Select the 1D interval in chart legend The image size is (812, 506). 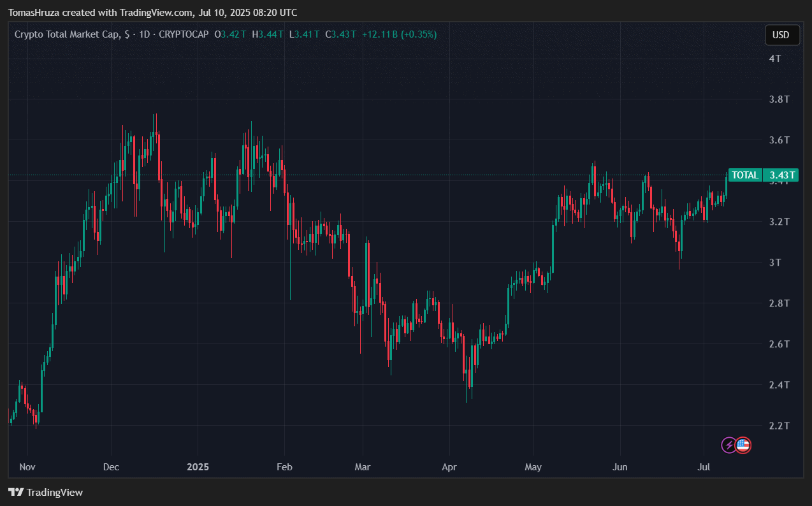point(144,34)
